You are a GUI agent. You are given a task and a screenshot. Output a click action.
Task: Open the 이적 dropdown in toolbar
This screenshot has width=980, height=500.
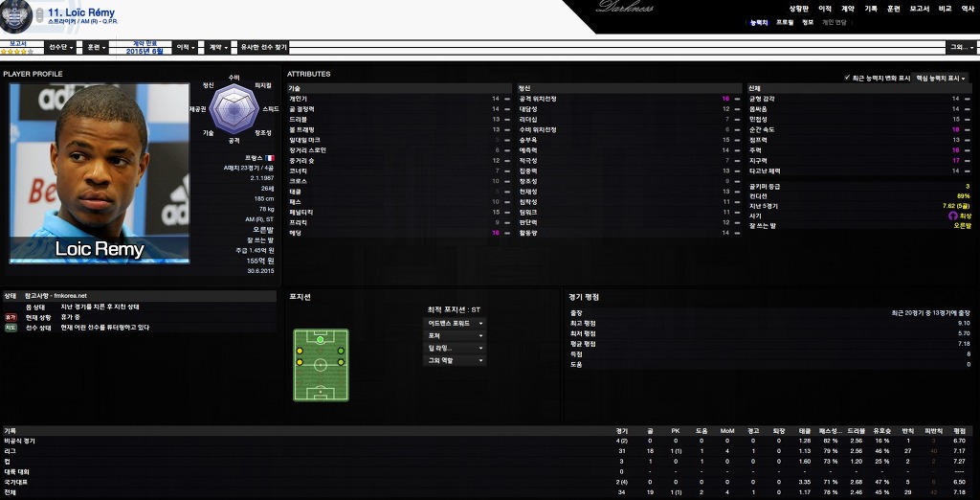click(186, 48)
